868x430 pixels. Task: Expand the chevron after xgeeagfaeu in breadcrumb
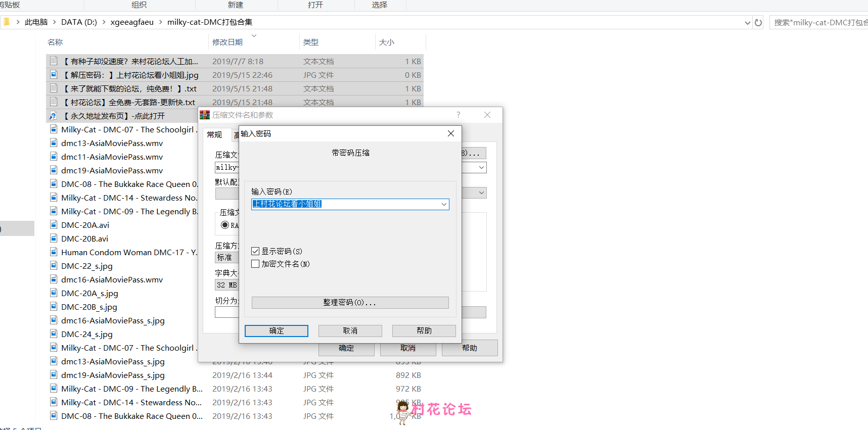click(x=160, y=22)
